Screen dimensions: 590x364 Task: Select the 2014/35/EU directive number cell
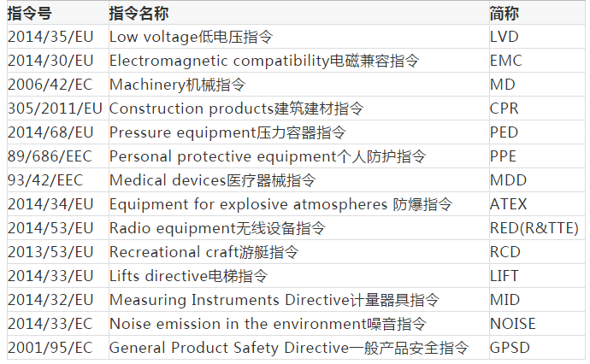tap(50, 37)
